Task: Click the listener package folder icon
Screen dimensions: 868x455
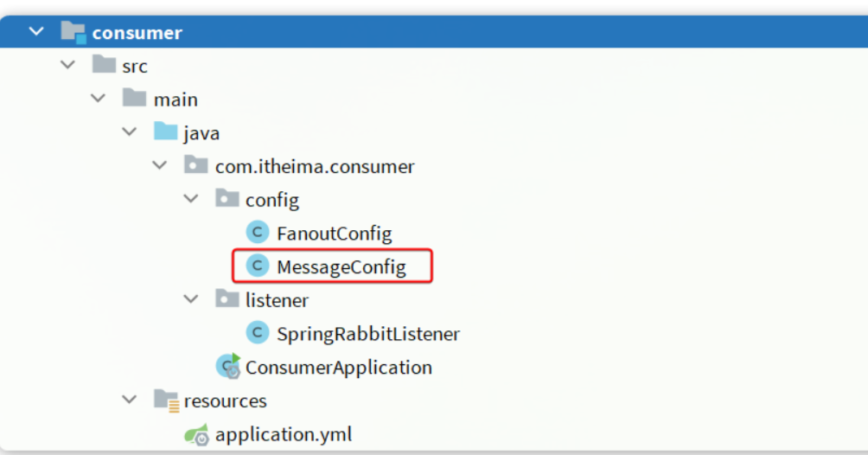Action: point(227,299)
